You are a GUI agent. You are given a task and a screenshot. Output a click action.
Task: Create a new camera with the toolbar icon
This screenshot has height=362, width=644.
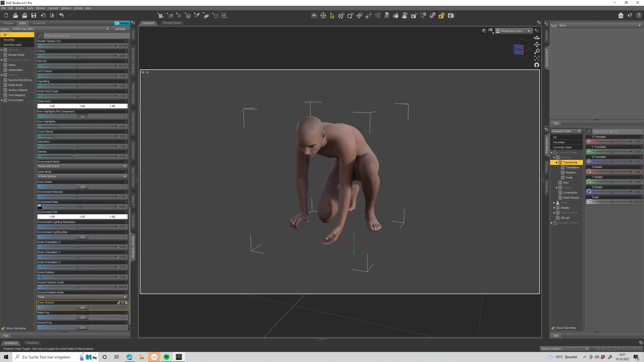[160, 16]
